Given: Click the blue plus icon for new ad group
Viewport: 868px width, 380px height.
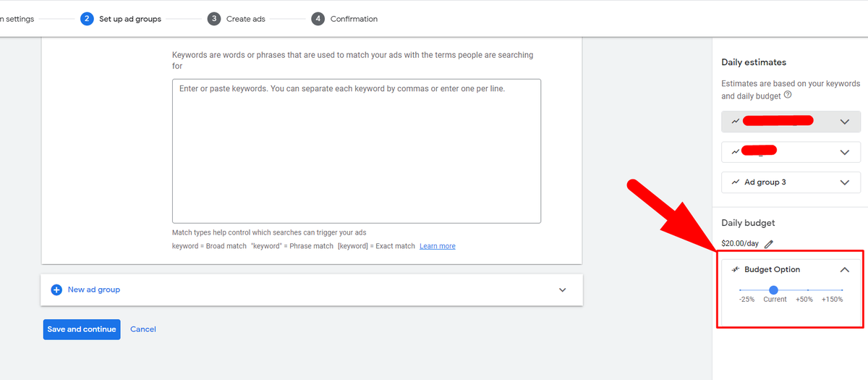Looking at the screenshot, I should (x=56, y=290).
